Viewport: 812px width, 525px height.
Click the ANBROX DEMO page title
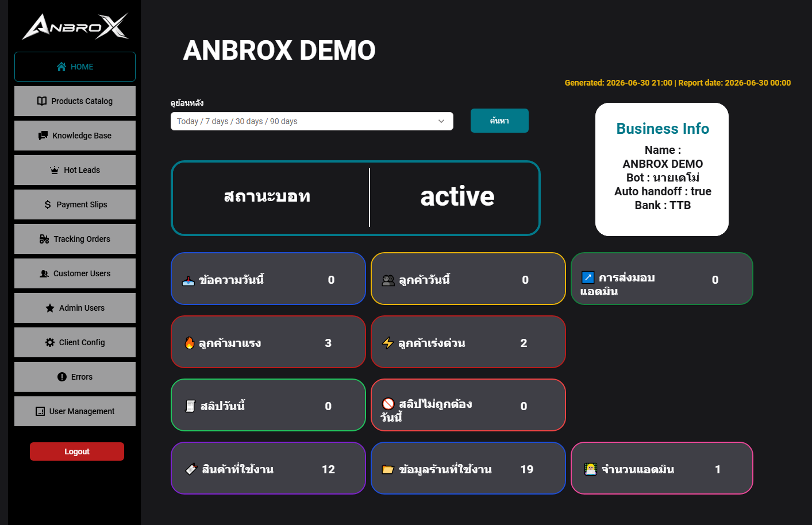pos(279,50)
